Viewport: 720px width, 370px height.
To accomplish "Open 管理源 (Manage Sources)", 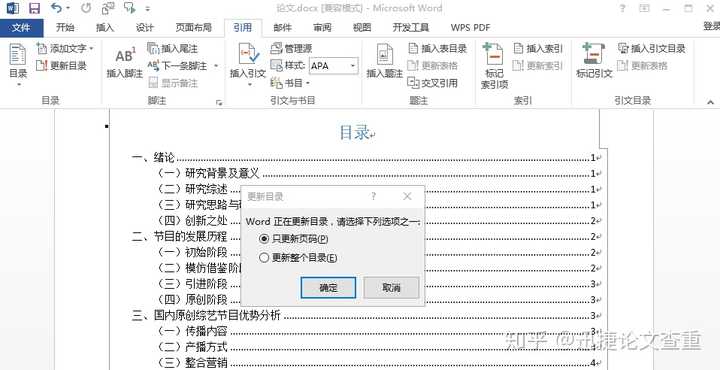I will tap(292, 49).
